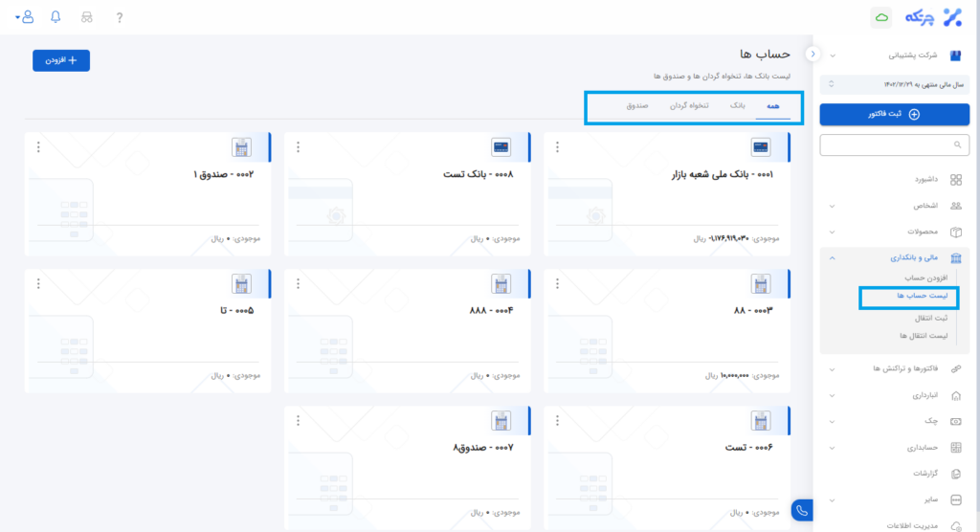Collapse the sidebar with arrow toggle
This screenshot has height=532, width=980.
812,54
